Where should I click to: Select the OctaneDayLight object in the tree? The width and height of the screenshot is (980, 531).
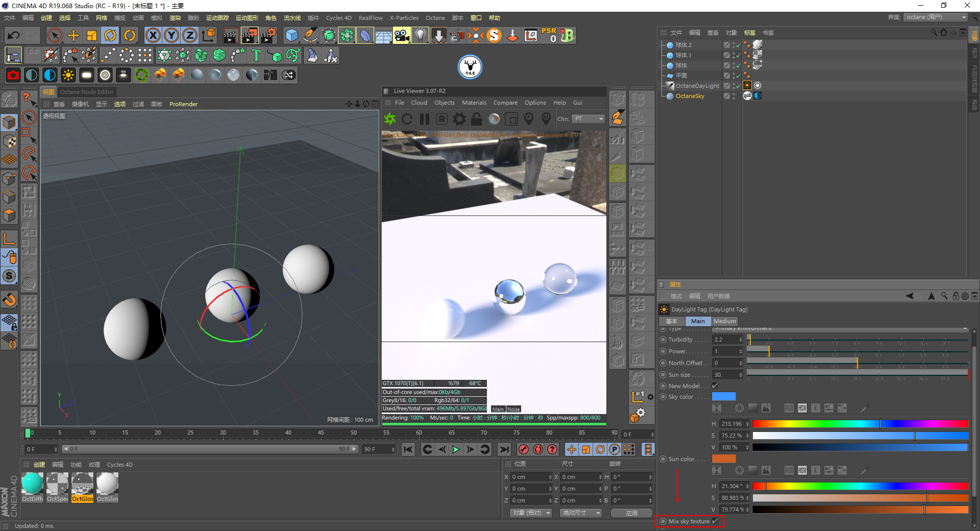[x=697, y=86]
